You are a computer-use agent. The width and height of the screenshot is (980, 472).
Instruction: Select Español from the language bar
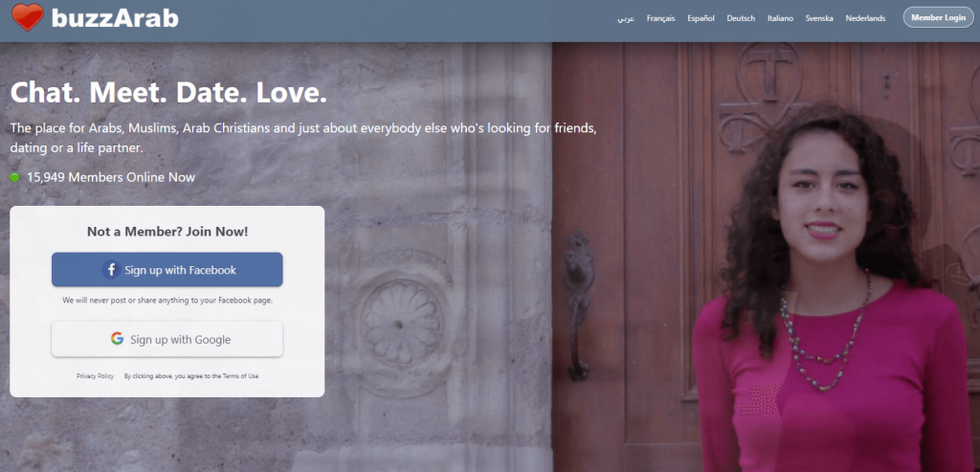click(701, 18)
